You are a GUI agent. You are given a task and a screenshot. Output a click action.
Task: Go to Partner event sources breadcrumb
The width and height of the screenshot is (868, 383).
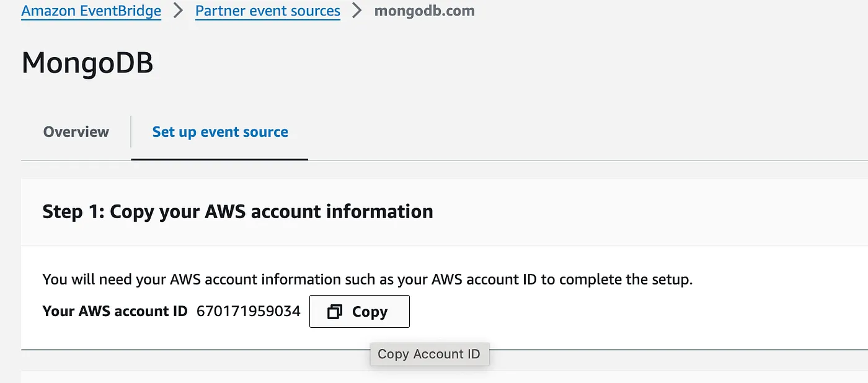pos(268,11)
